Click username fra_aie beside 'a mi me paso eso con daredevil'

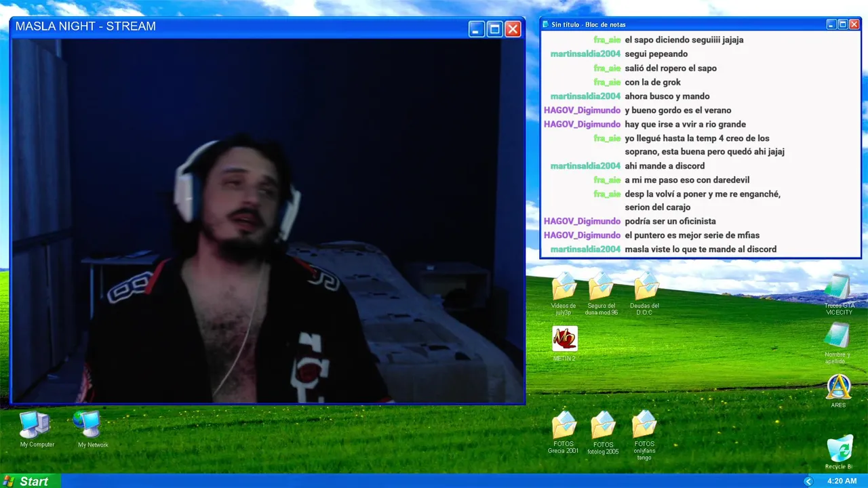tap(607, 180)
